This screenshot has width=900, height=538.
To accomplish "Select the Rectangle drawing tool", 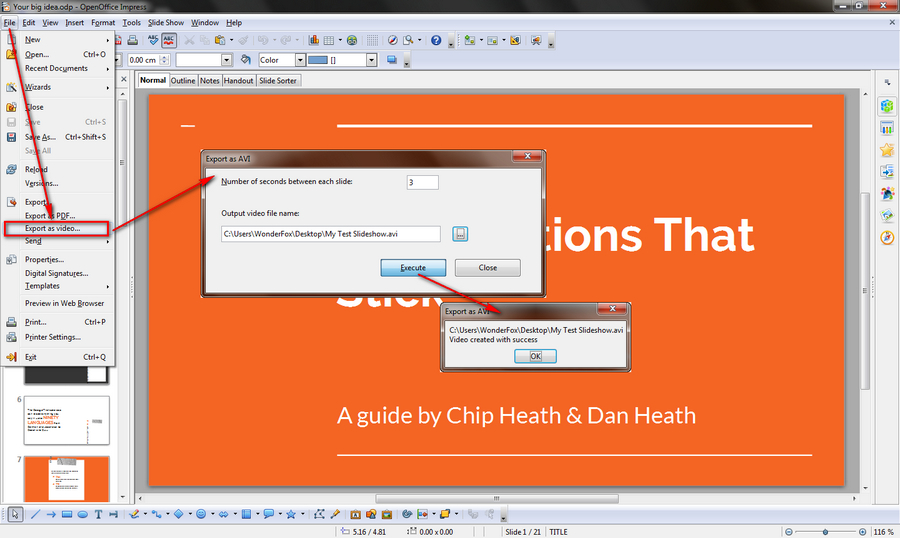I will point(66,515).
